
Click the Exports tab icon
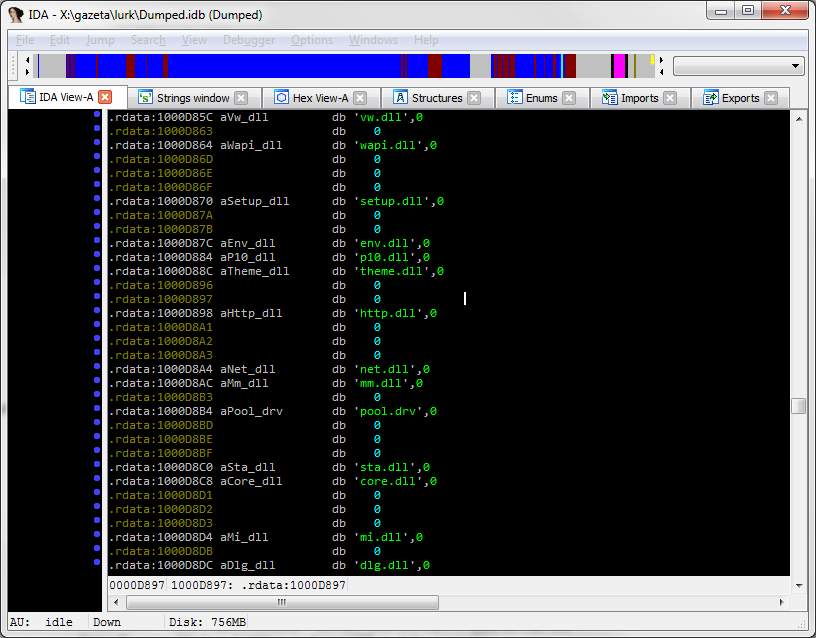(710, 97)
